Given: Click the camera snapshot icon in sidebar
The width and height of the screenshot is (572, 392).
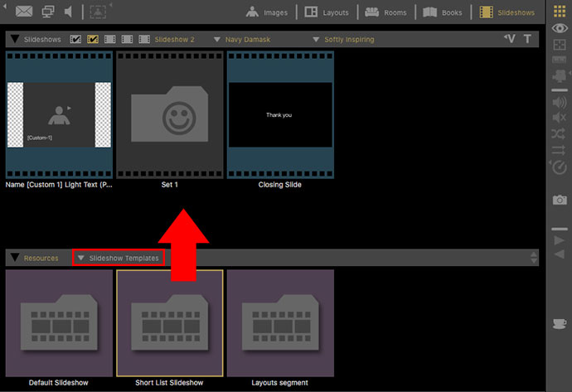Looking at the screenshot, I should [560, 200].
